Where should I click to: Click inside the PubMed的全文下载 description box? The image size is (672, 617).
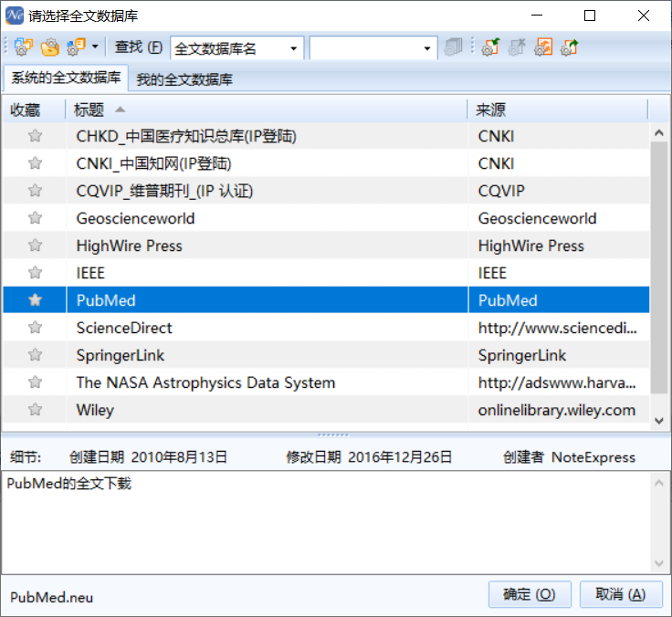point(327,522)
